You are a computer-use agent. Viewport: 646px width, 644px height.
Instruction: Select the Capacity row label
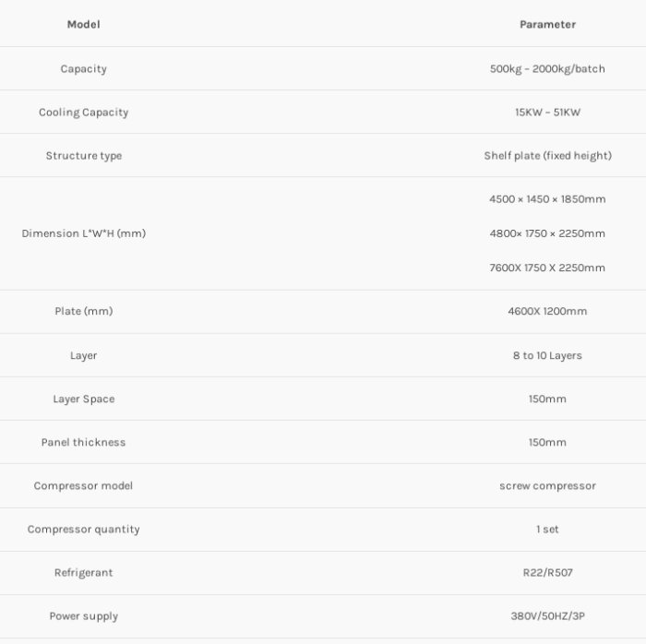[83, 69]
